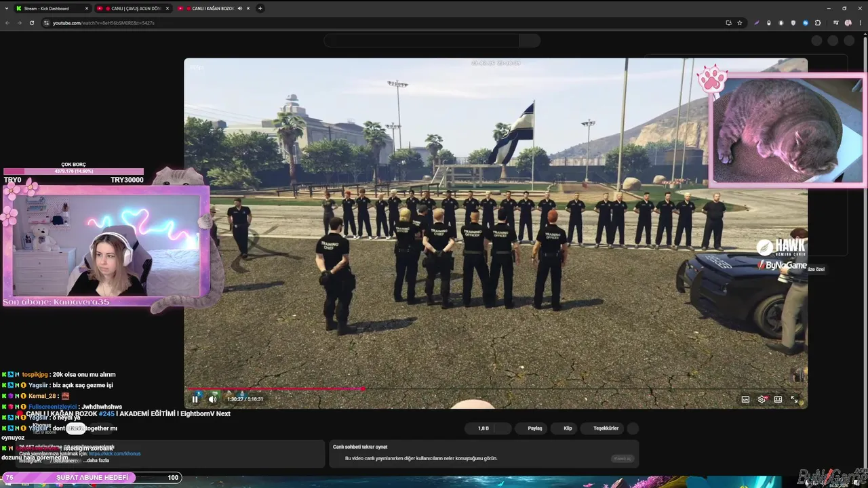Click the 1:30:27 / 5:18:31 timestamp
This screenshot has height=488, width=868.
(245, 399)
